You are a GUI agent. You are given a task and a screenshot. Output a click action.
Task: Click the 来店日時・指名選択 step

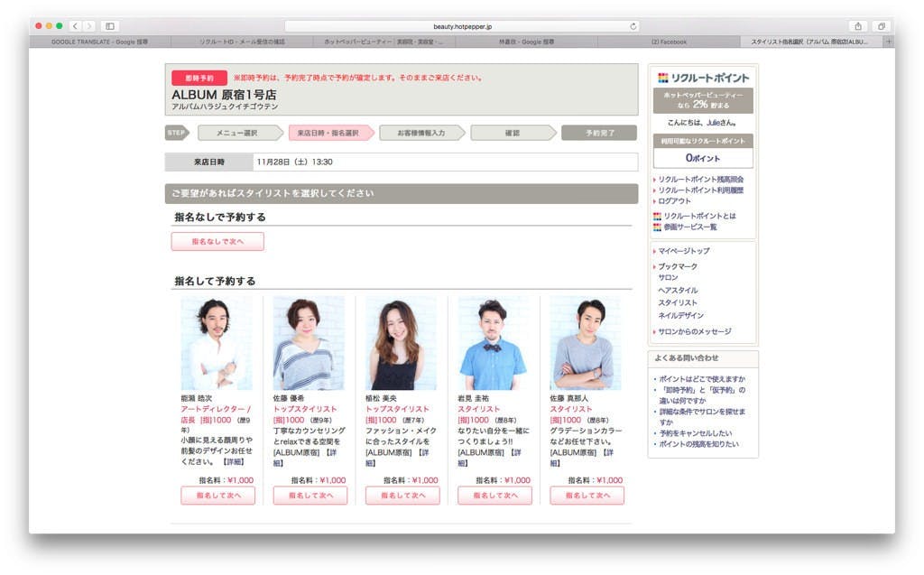330,133
